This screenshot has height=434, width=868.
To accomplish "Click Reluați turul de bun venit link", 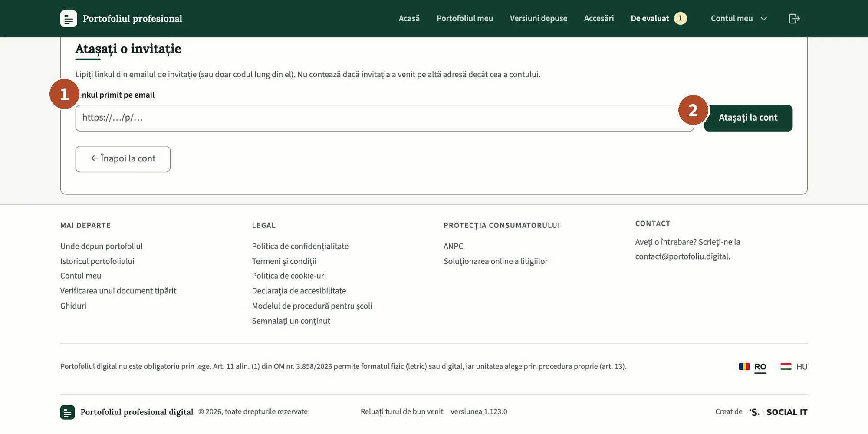I will pyautogui.click(x=402, y=411).
